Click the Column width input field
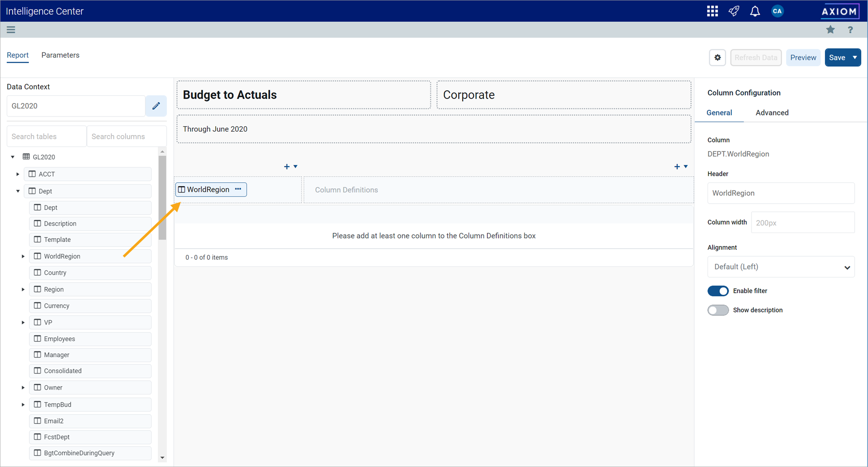The height and width of the screenshot is (467, 868). point(803,222)
